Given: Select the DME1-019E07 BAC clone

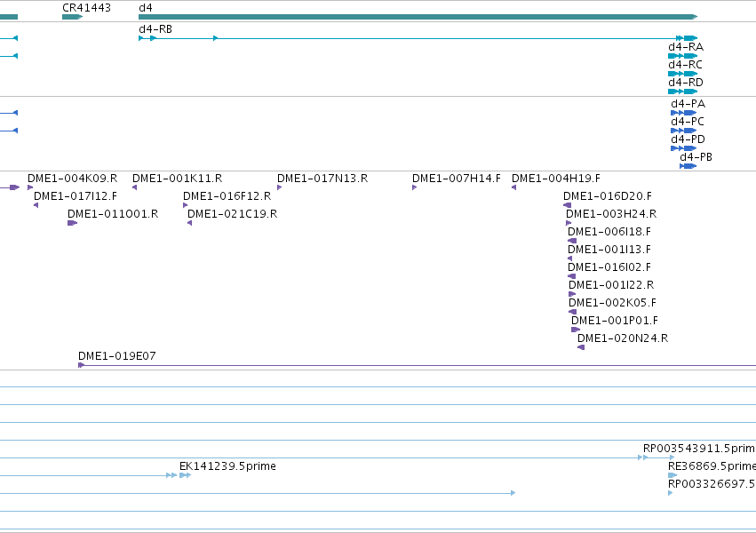Looking at the screenshot, I should tap(417, 365).
